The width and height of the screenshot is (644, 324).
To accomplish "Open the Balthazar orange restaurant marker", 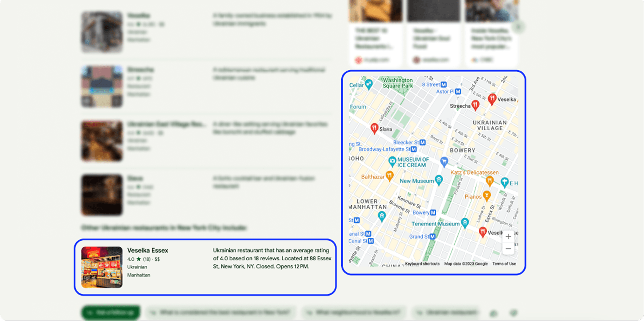I will coord(390,176).
